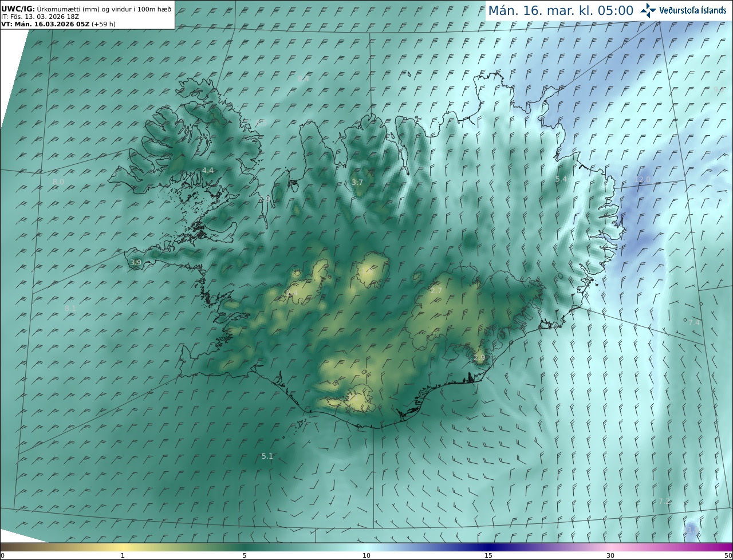Click the '15' tick on the color scale
Viewport: 733px width, 560px height.
pos(488,555)
